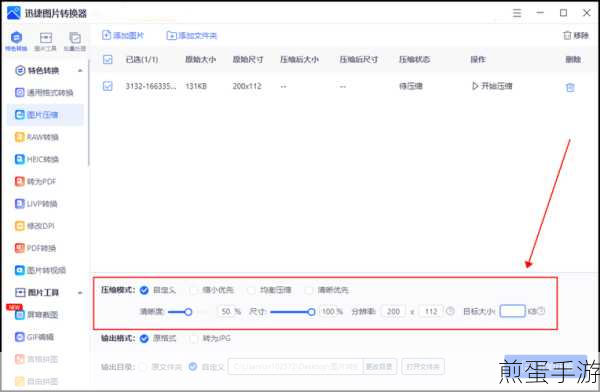The image size is (600, 392).
Task: Select the 清晰优先 compression mode radio
Action: click(309, 290)
